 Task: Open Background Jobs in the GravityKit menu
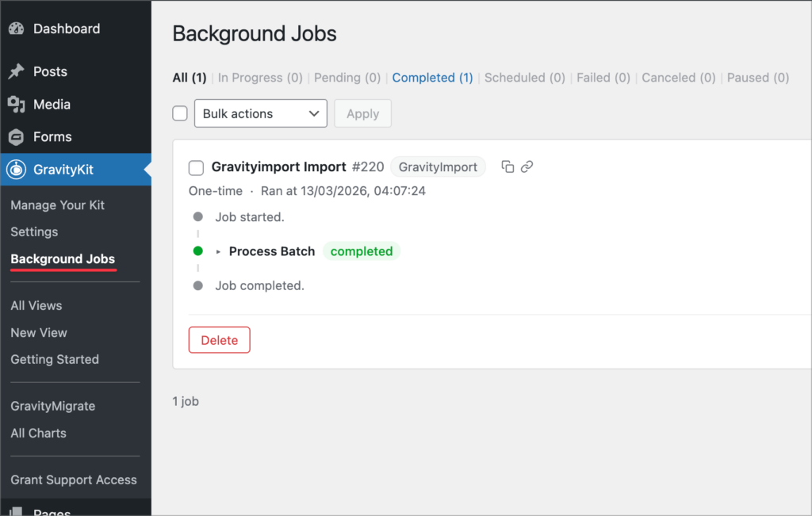pos(63,258)
